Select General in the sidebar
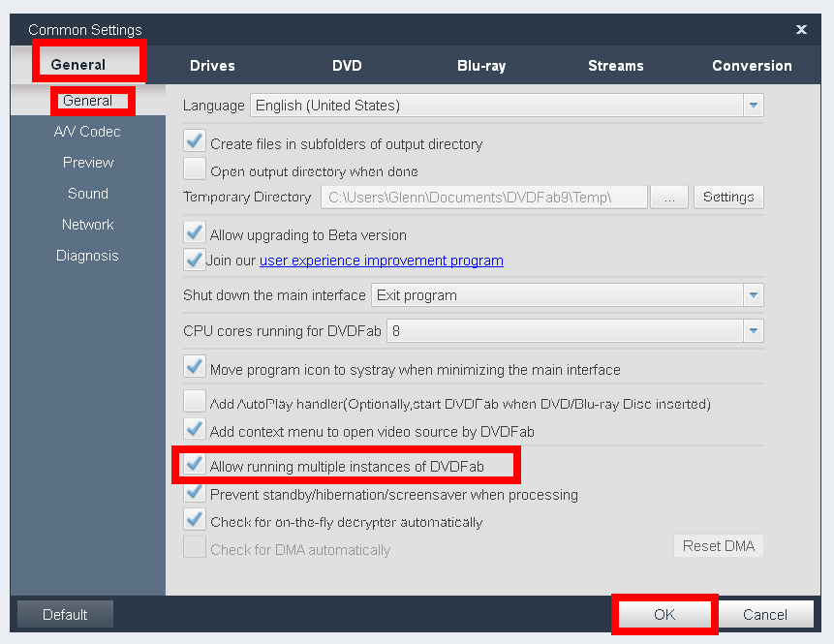The width and height of the screenshot is (834, 644). click(88, 101)
